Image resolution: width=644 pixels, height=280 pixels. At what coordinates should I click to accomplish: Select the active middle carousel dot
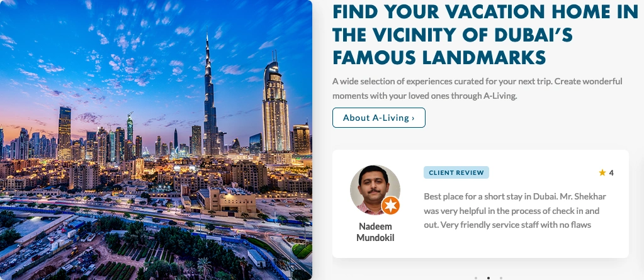click(489, 278)
